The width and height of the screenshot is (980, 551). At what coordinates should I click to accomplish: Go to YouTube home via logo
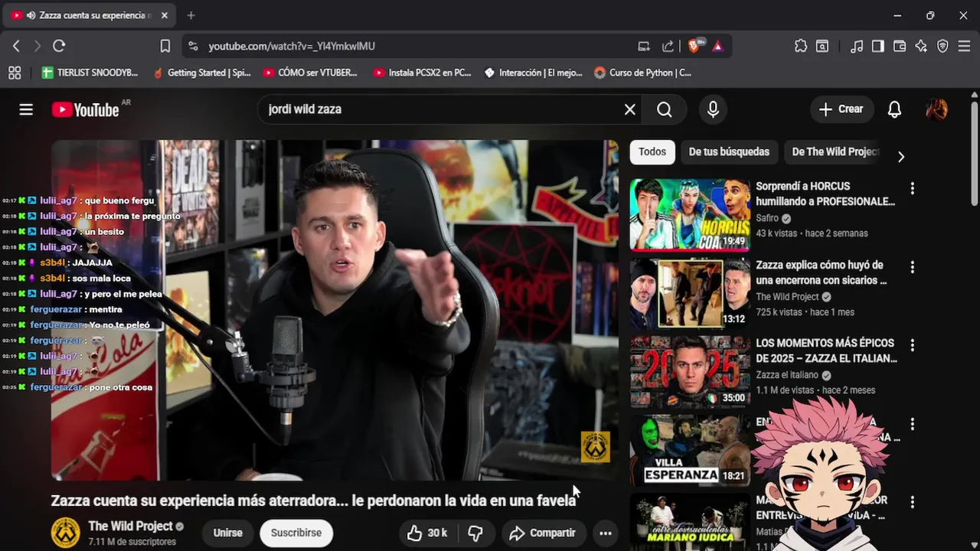(85, 109)
